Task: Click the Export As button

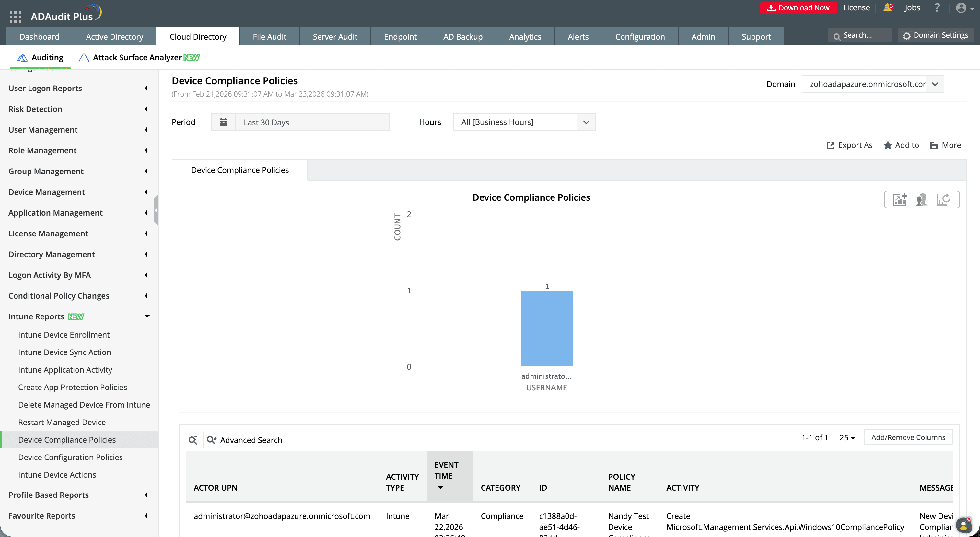Action: point(849,145)
